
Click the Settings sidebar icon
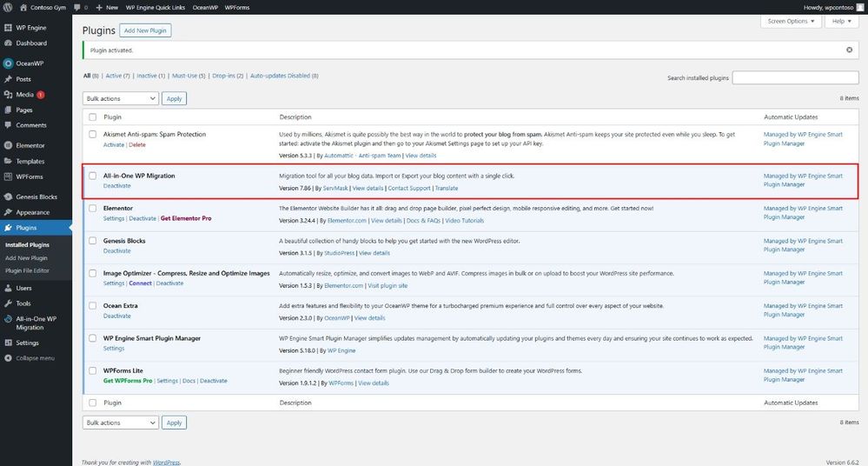pyautogui.click(x=8, y=343)
